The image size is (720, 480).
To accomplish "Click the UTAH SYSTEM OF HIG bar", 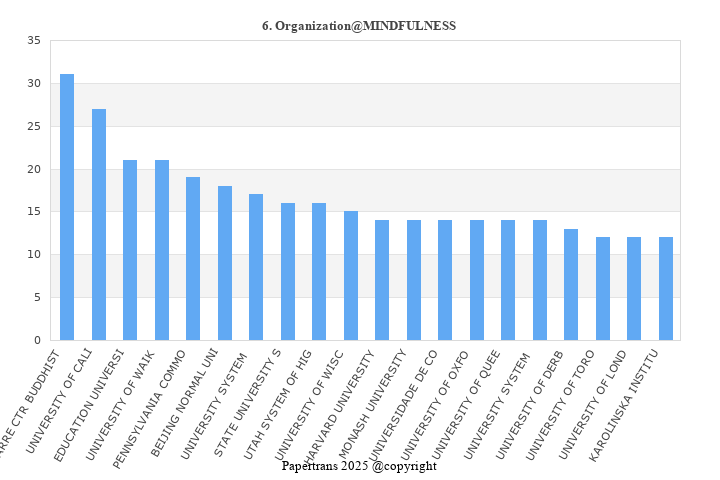I will click(x=319, y=271).
